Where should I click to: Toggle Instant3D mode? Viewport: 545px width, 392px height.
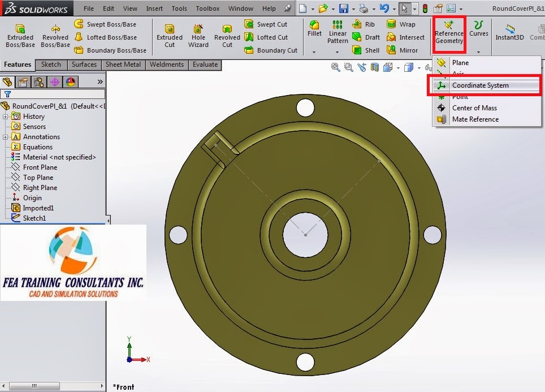click(x=509, y=32)
